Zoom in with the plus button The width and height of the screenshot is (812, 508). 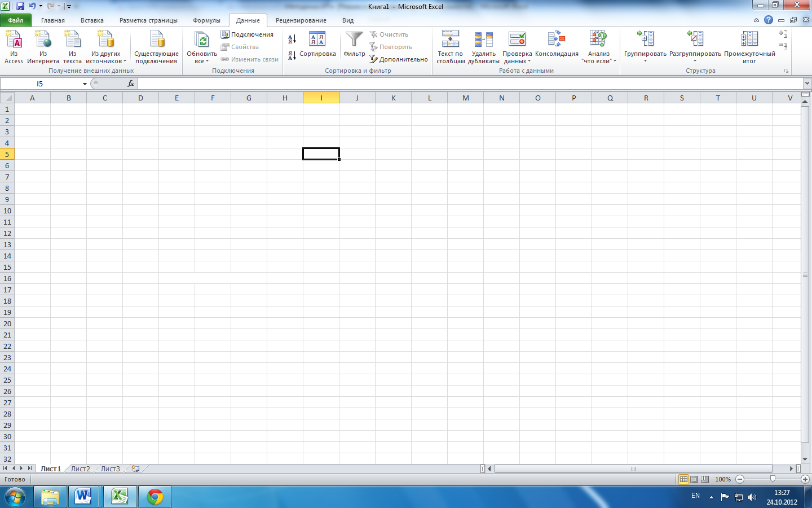[805, 479]
